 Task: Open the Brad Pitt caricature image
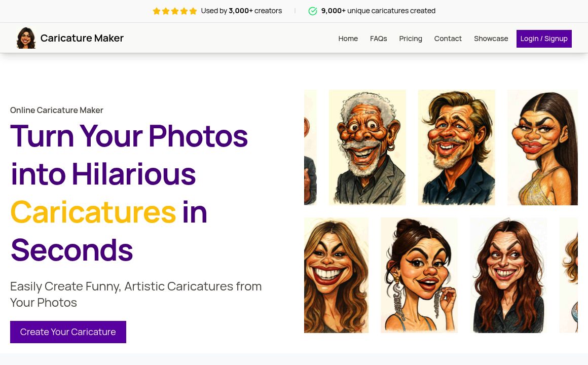(456, 147)
